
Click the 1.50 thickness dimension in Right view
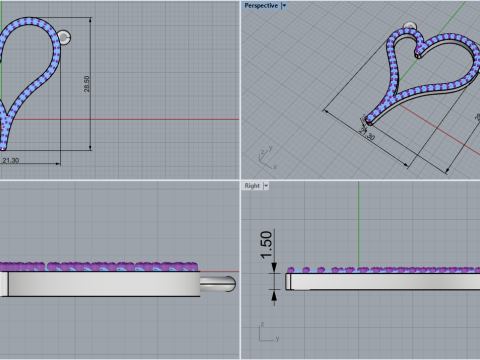point(266,245)
